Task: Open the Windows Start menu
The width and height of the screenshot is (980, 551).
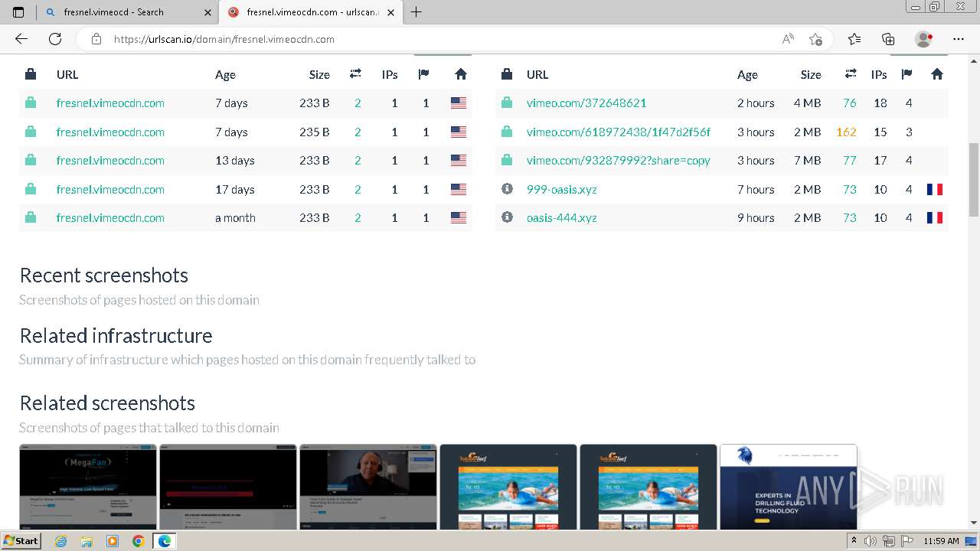Action: (x=21, y=541)
